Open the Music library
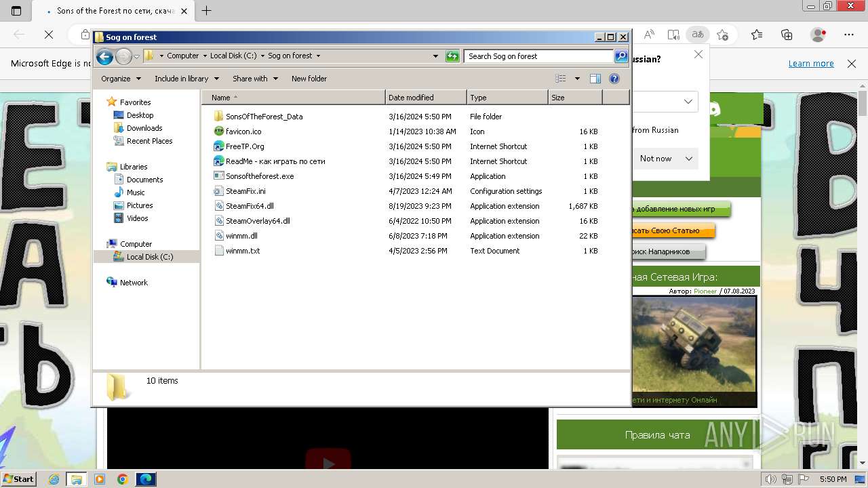This screenshot has height=488, width=868. [x=136, y=192]
